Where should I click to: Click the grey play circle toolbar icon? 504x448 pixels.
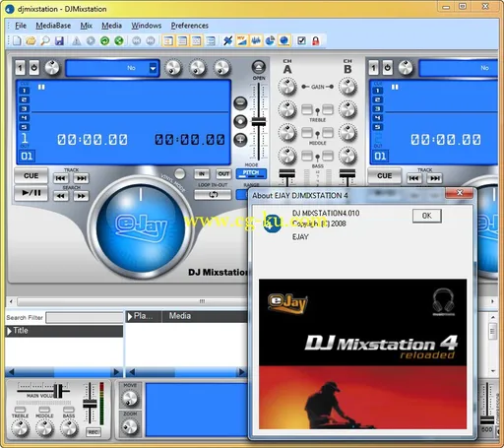[91, 40]
